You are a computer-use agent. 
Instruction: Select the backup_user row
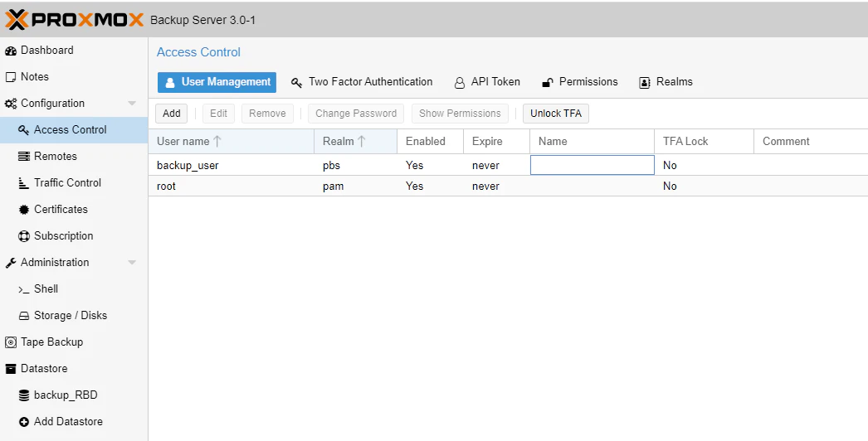[x=508, y=165]
